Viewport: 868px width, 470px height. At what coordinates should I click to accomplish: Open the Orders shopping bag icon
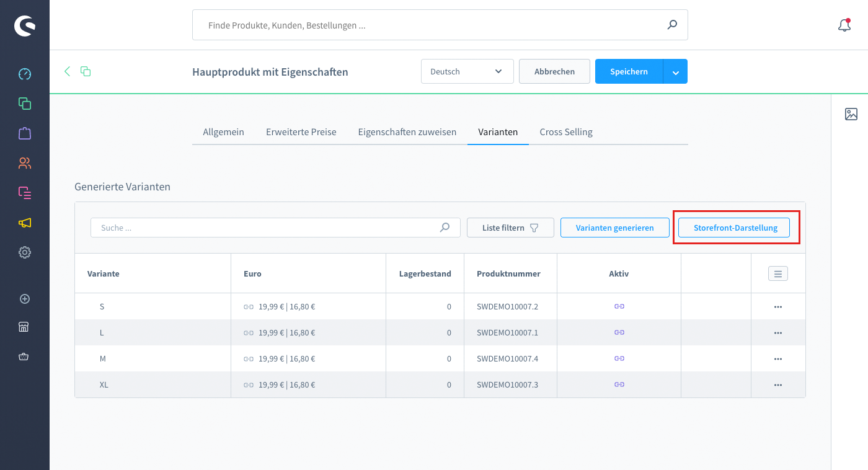(x=25, y=133)
